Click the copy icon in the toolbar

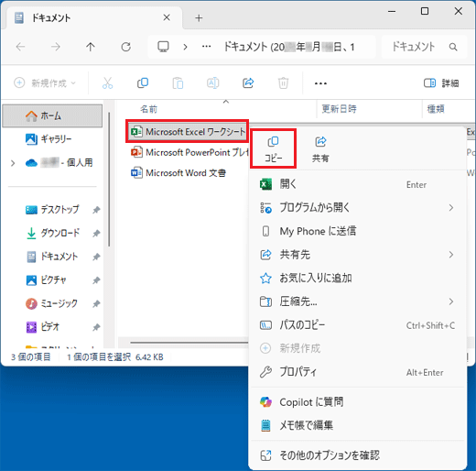pos(143,82)
